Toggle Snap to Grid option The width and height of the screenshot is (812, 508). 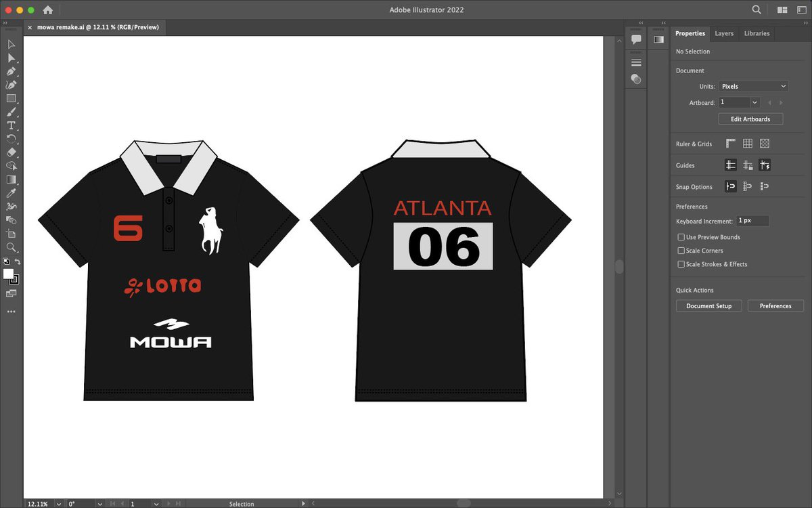[x=748, y=186]
